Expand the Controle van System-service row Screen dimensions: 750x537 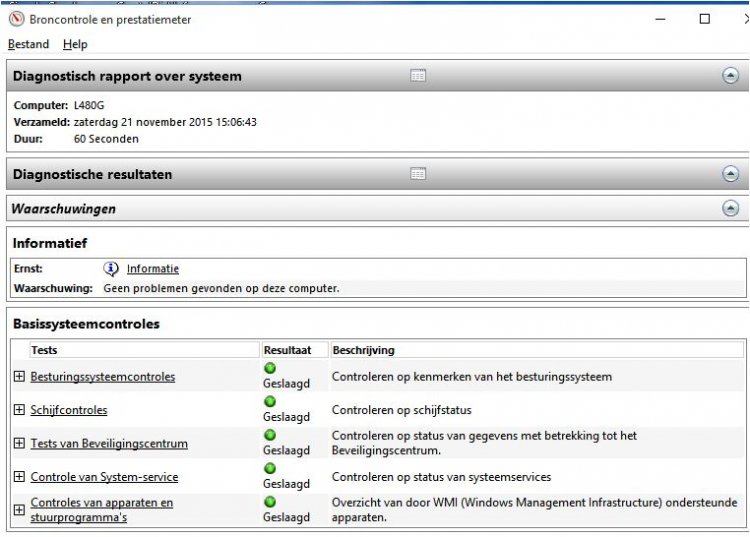click(19, 477)
